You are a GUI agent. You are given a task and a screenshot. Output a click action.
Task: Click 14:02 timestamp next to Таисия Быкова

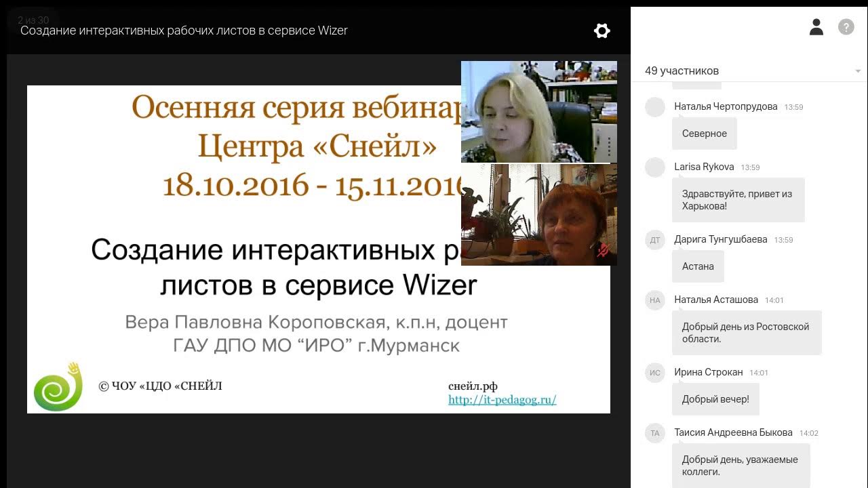pyautogui.click(x=809, y=433)
